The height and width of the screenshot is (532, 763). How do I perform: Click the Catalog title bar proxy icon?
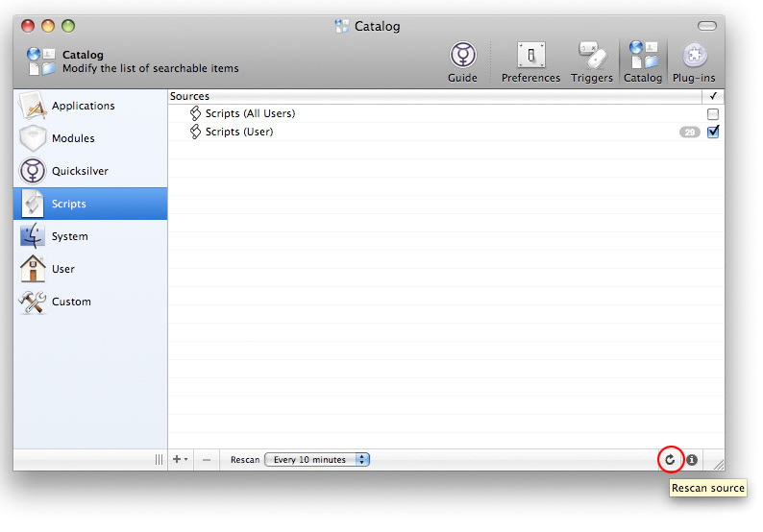tap(342, 26)
